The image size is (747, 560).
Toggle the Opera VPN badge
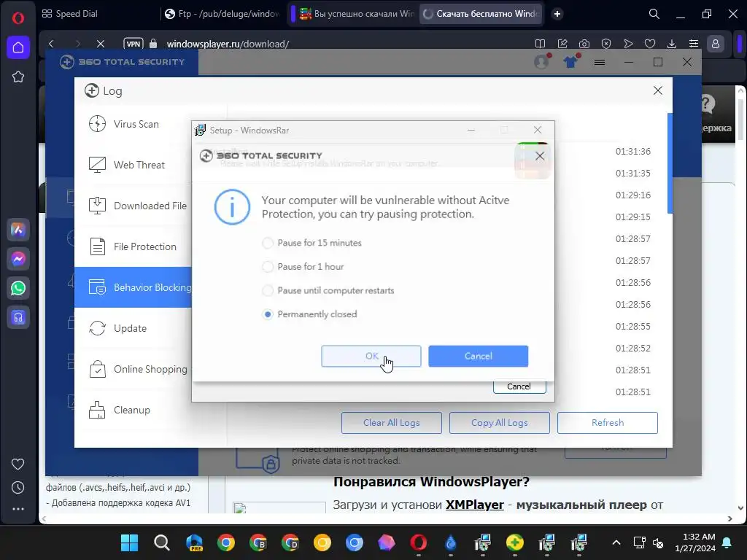click(133, 44)
